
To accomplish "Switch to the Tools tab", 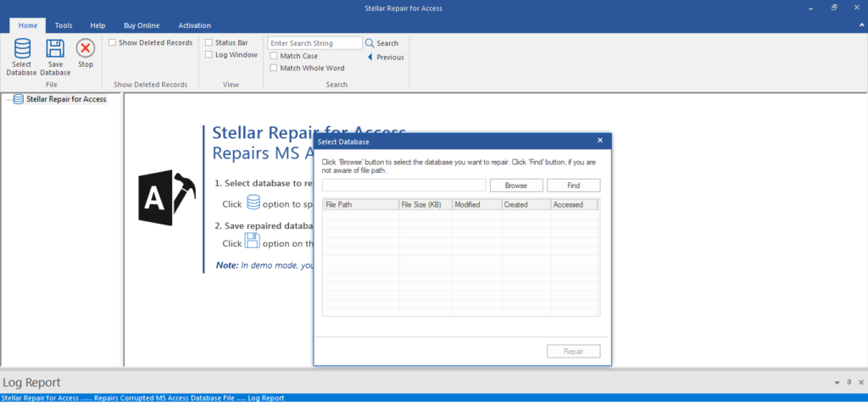I will click(x=64, y=25).
